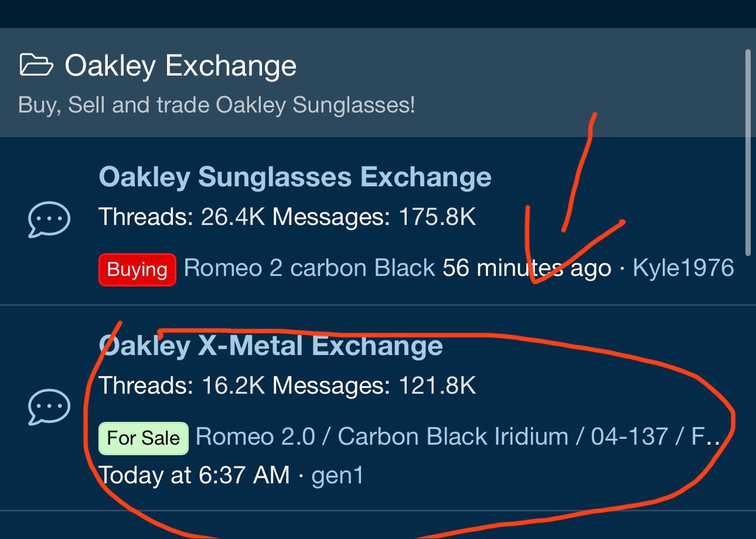View the Kyle1976 user profile
The image size is (756, 539).
[x=683, y=268]
